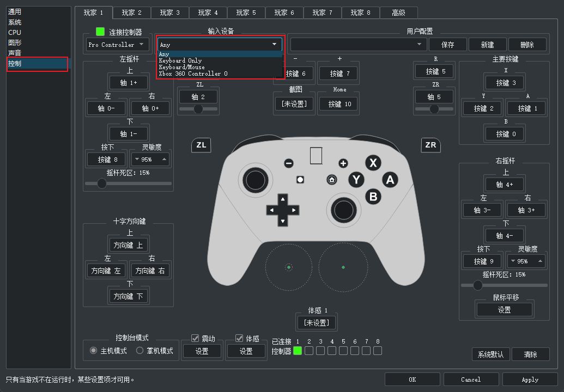
Task: Click the B button on controller image
Action: [373, 197]
